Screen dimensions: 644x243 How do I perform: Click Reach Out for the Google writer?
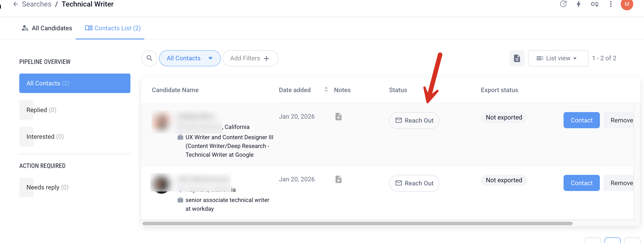coord(414,121)
